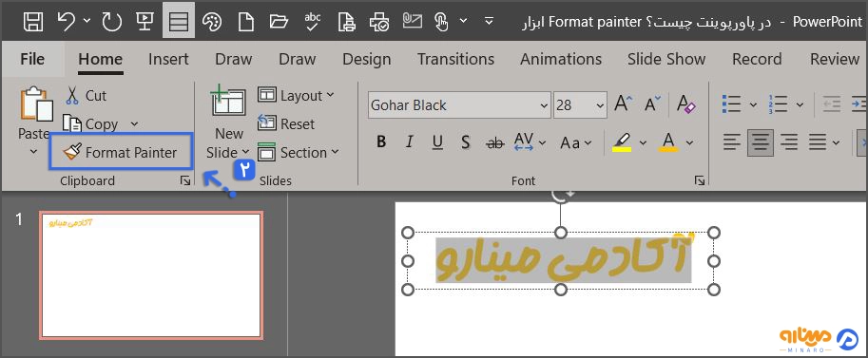Screen dimensions: 868x358
Task: Click the Format Painter button
Action: click(x=120, y=152)
